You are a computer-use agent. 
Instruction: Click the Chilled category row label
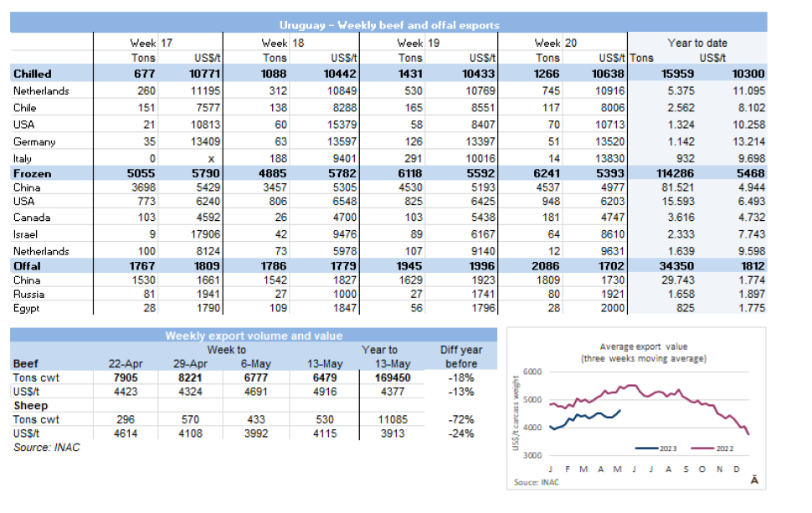point(33,74)
